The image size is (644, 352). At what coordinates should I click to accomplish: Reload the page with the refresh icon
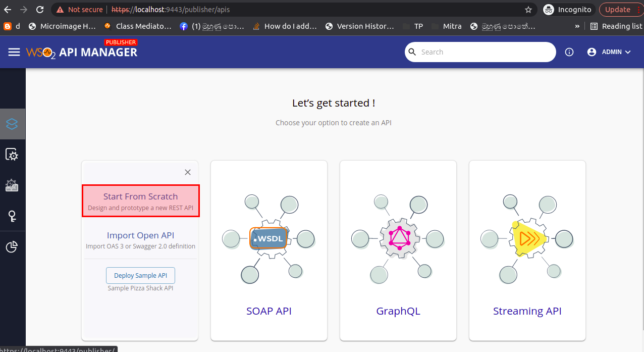point(40,10)
